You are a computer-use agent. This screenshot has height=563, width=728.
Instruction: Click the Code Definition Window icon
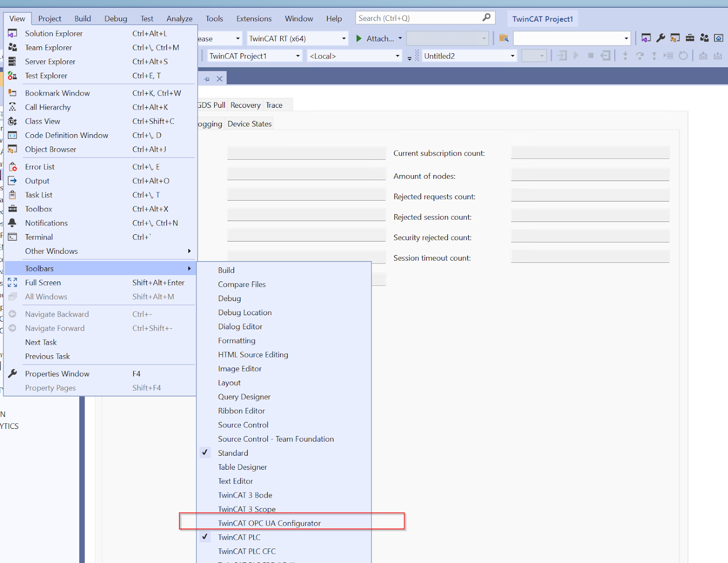coord(13,135)
